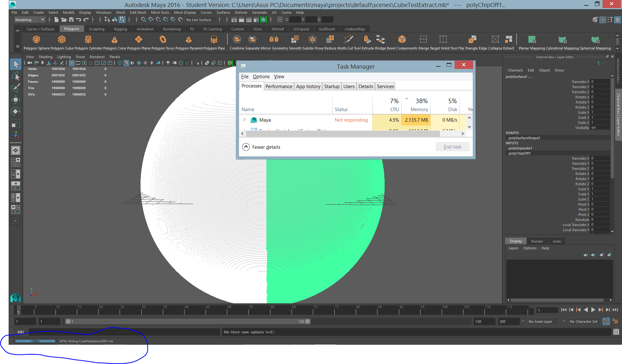Click the Extrude shelf icon
This screenshot has width=622, height=364.
tap(367, 40)
